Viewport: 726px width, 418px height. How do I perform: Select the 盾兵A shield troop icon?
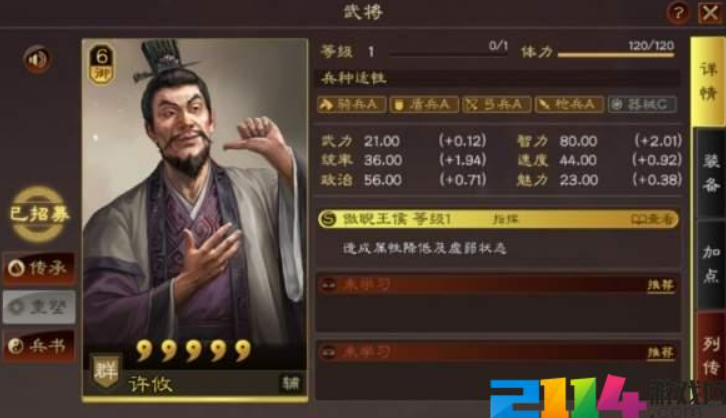point(424,105)
